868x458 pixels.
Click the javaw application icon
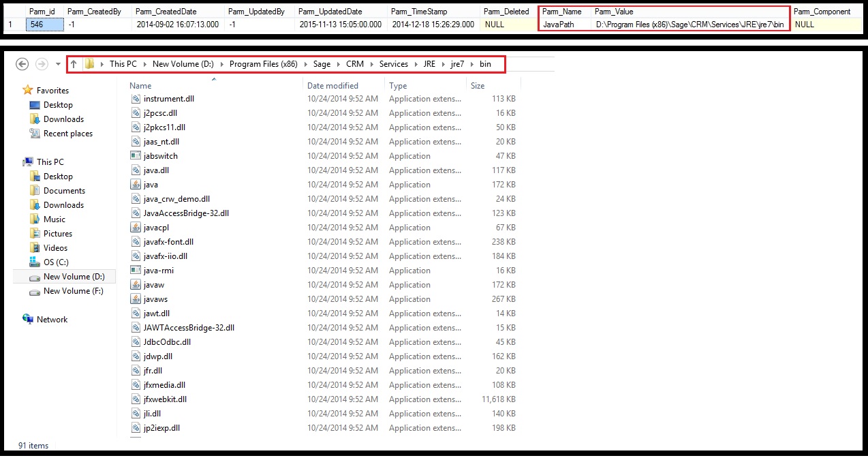coord(135,285)
